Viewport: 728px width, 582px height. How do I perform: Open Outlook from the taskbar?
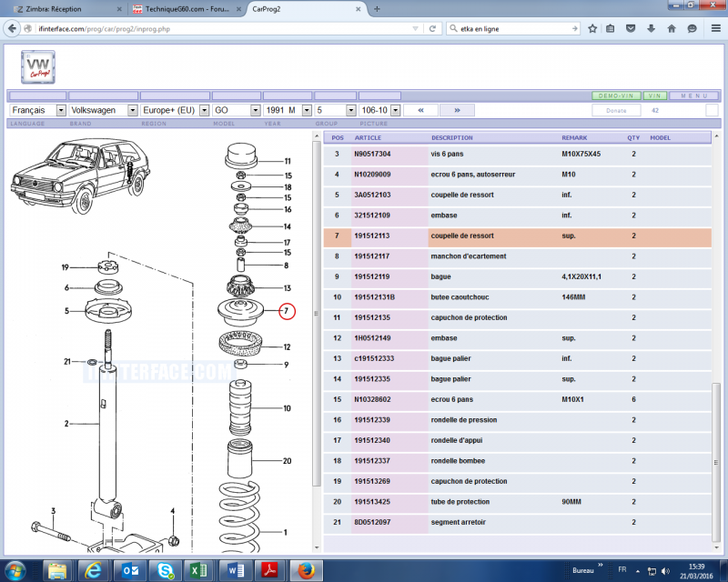tap(130, 570)
